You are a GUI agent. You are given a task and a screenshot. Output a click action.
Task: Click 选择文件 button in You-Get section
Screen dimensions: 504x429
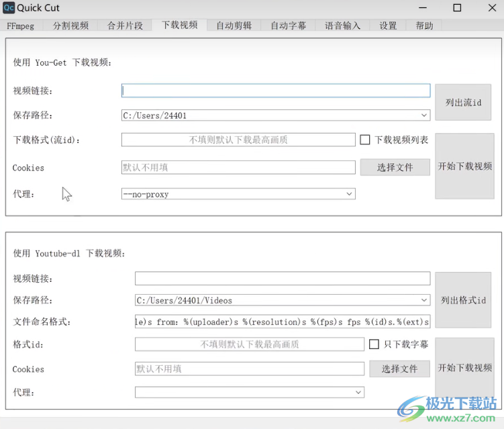click(x=395, y=167)
